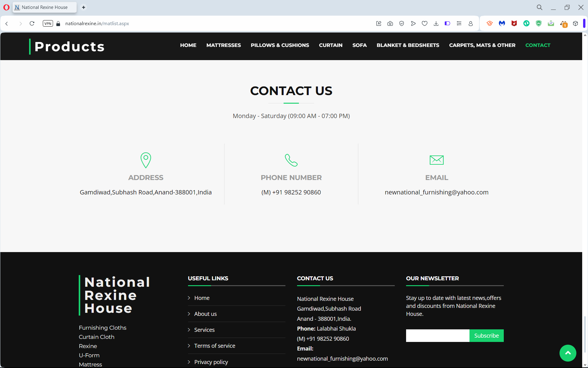Image resolution: width=588 pixels, height=368 pixels.
Task: Click footer email newnational_furnishing@yahoo.com
Action: coord(342,358)
